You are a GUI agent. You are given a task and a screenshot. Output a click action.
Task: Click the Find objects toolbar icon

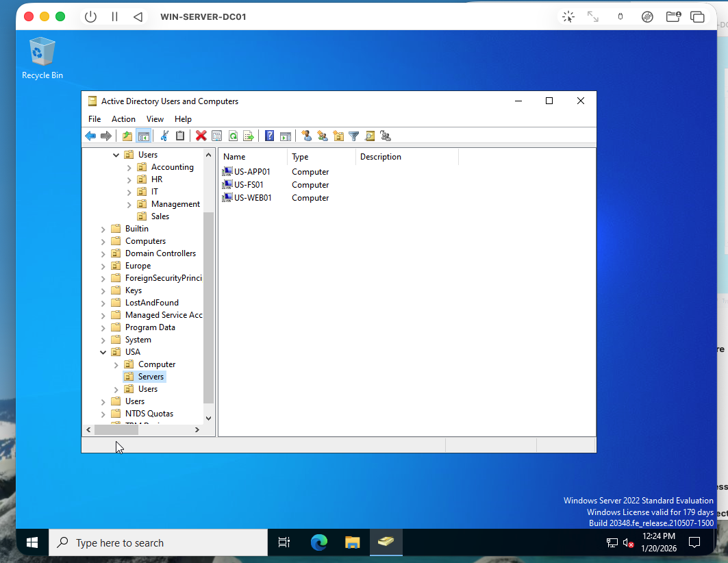coord(370,136)
